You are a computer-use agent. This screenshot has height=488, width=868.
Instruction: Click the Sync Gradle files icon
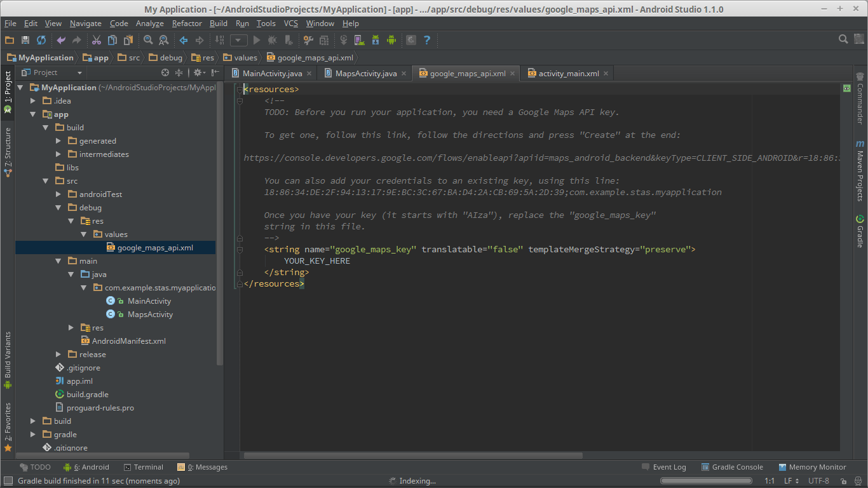324,40
